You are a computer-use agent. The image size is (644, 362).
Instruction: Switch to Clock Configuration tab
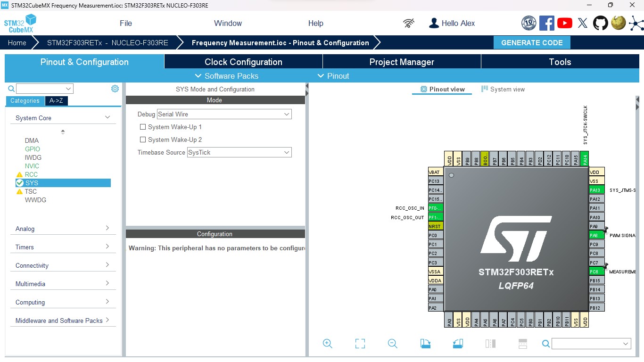coord(243,62)
